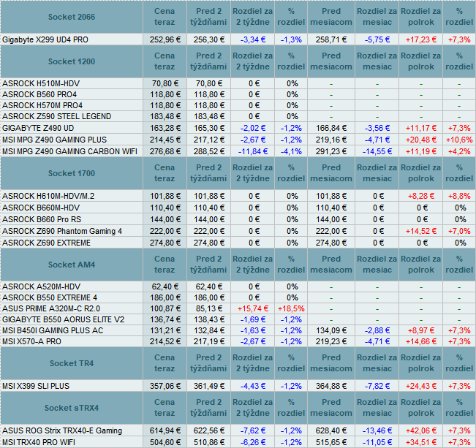Screen dimensions: 476x448
Task: Click the 138,43 € two-weeks-ago price
Action: (209, 319)
